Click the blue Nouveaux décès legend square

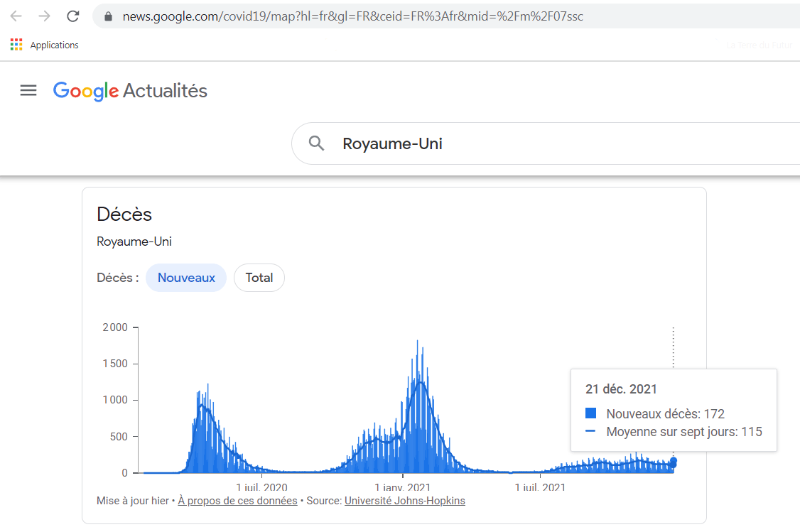590,413
